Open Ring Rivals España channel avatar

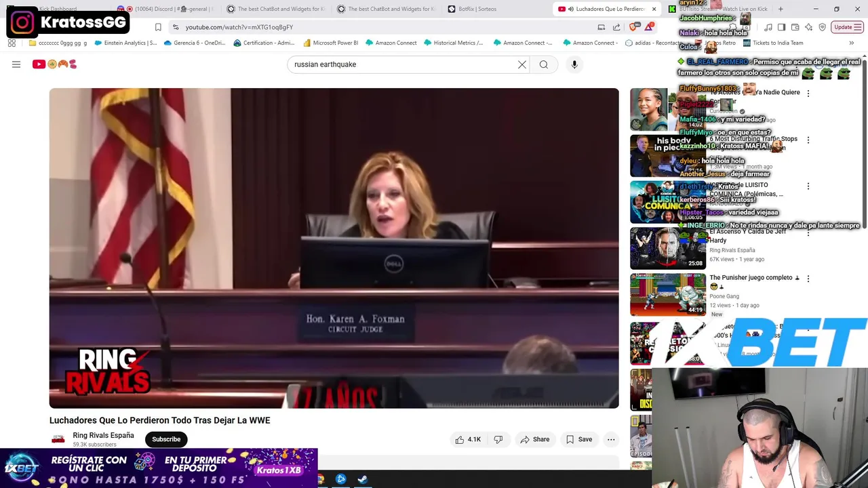(58, 439)
